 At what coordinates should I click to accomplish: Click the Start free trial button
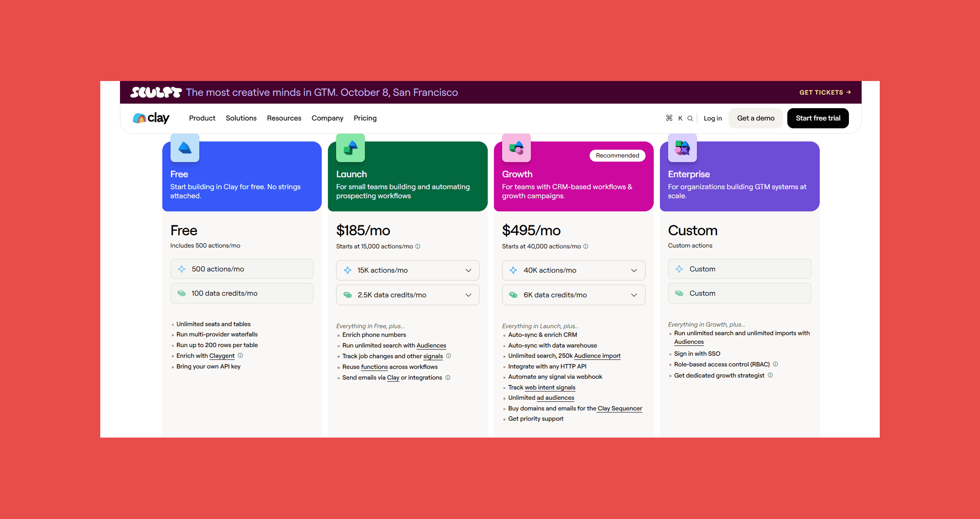pyautogui.click(x=818, y=118)
